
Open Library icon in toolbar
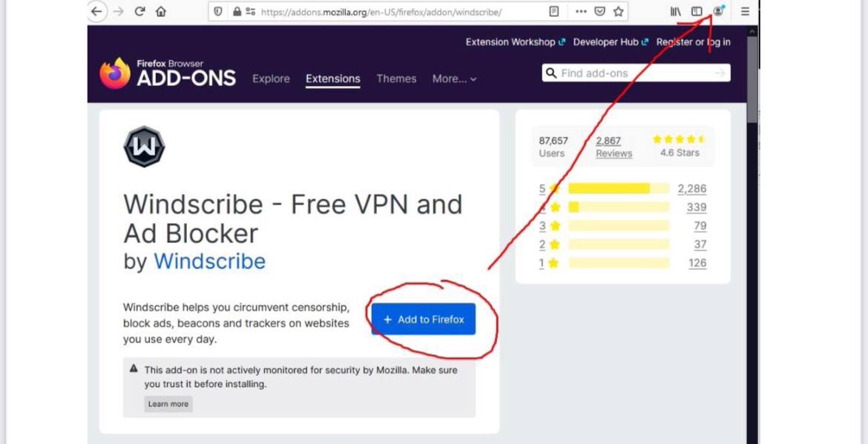click(x=675, y=11)
